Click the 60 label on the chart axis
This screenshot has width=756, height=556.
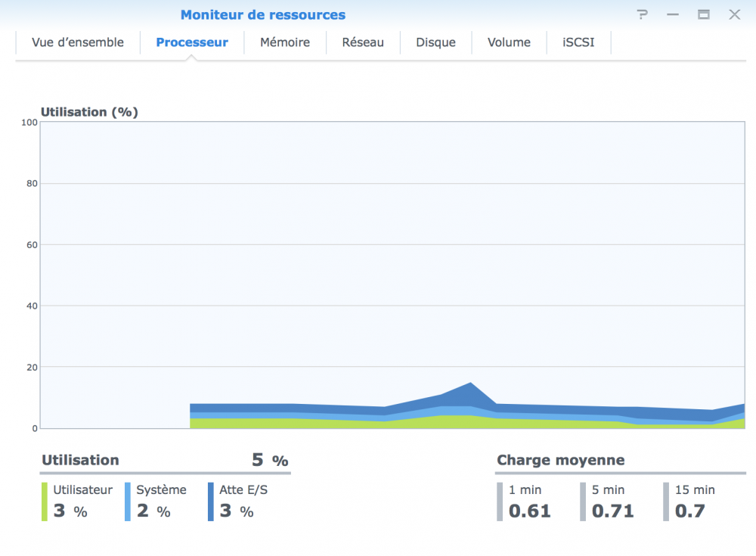32,244
